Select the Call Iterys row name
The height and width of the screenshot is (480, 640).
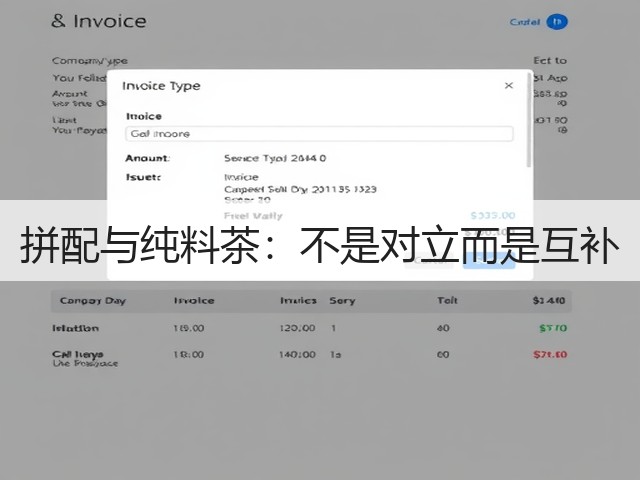(x=78, y=354)
